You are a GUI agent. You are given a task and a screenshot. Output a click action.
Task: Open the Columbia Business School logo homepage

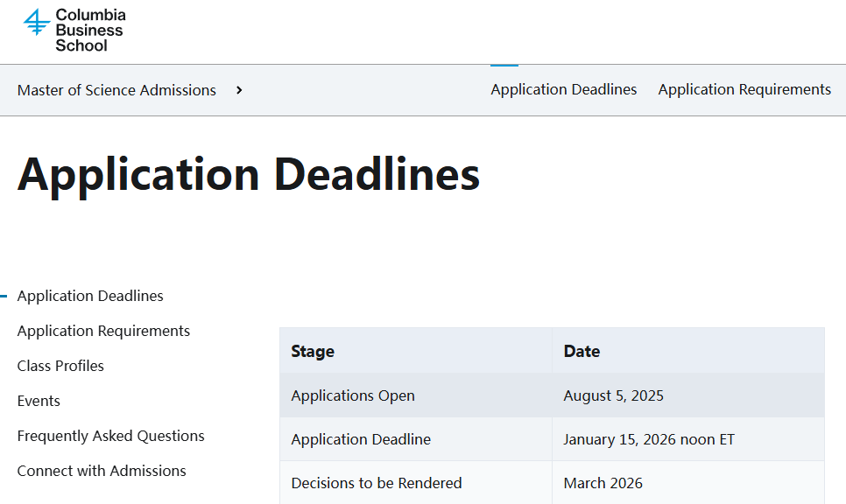point(74,30)
